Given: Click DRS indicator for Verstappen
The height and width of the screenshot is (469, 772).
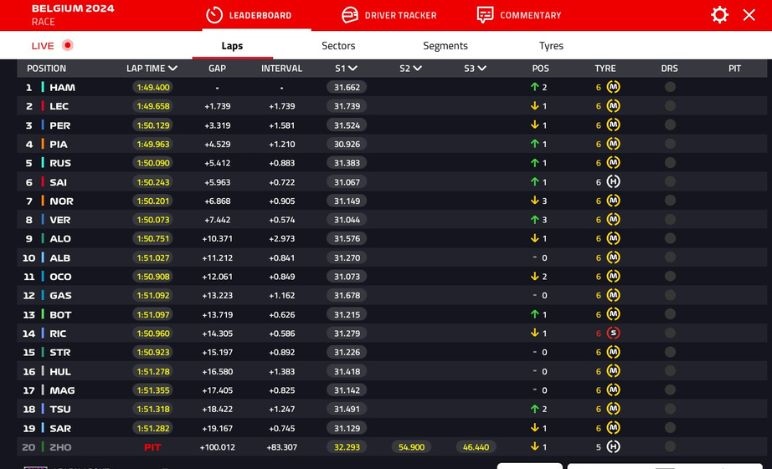Looking at the screenshot, I should [x=670, y=220].
